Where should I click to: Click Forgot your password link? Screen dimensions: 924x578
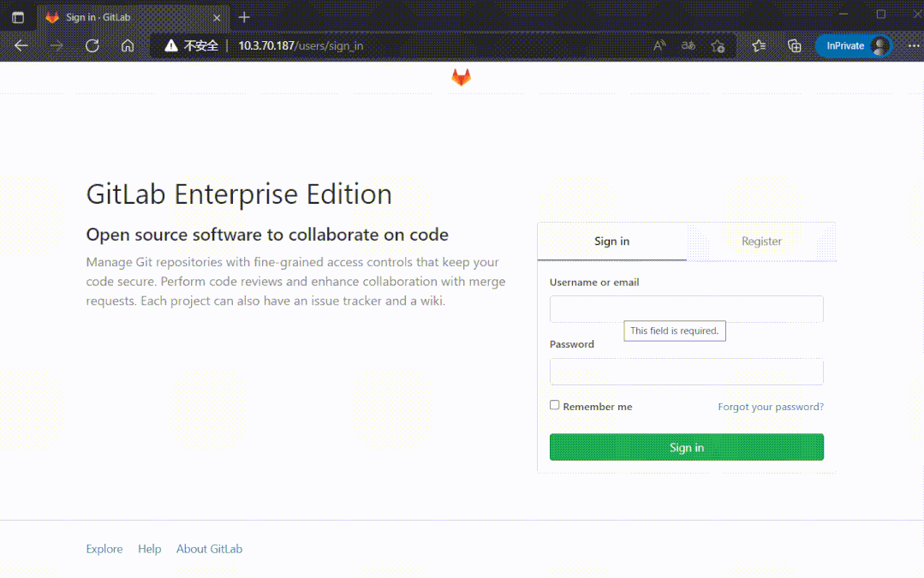(x=771, y=407)
